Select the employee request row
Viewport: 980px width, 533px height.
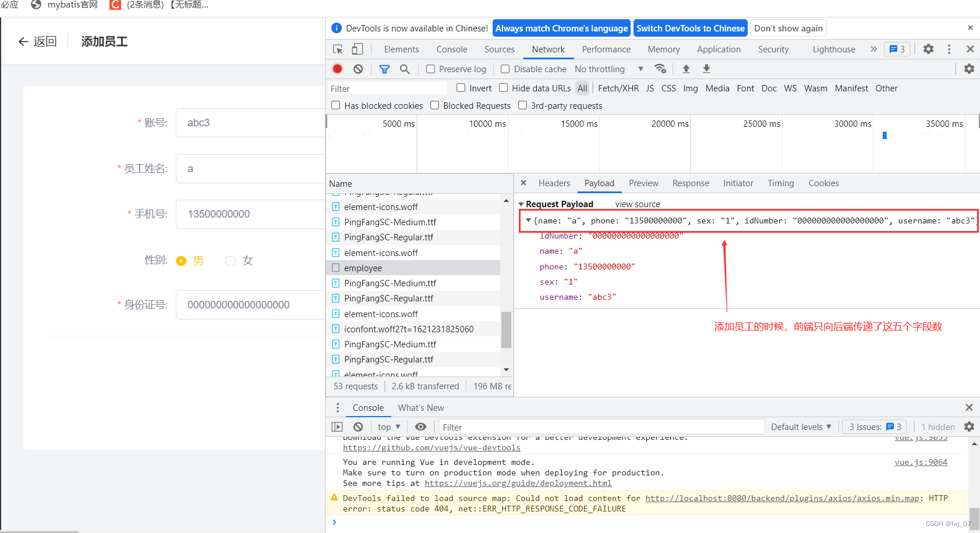click(x=413, y=268)
